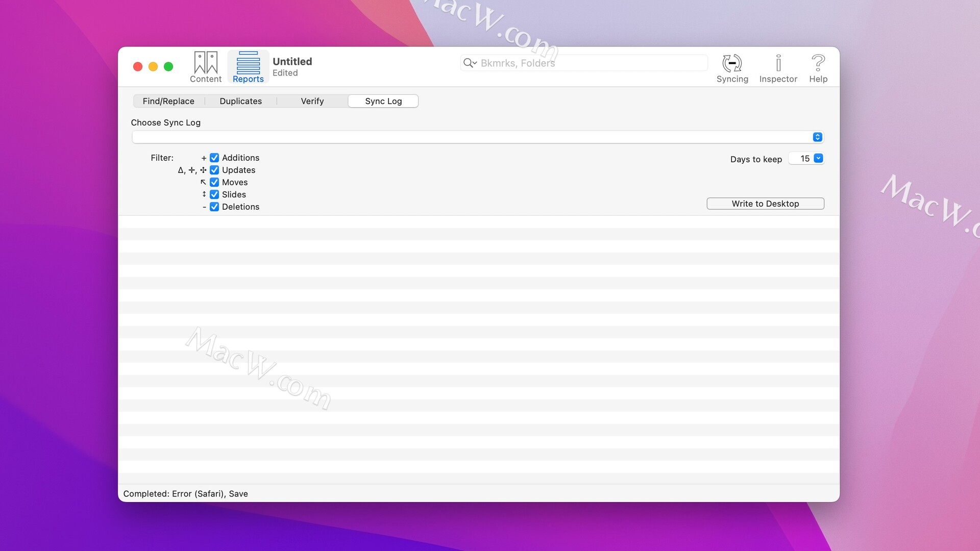The height and width of the screenshot is (551, 980).
Task: Select the Reports toolbar icon
Action: [x=248, y=63]
